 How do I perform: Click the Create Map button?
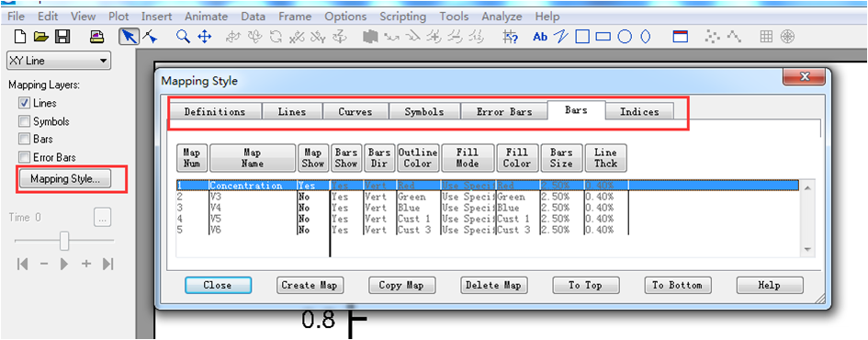point(310,285)
